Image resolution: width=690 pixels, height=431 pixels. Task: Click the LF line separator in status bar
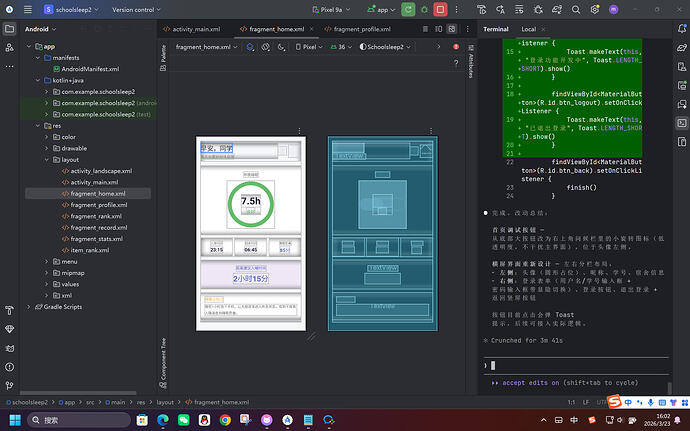point(586,402)
